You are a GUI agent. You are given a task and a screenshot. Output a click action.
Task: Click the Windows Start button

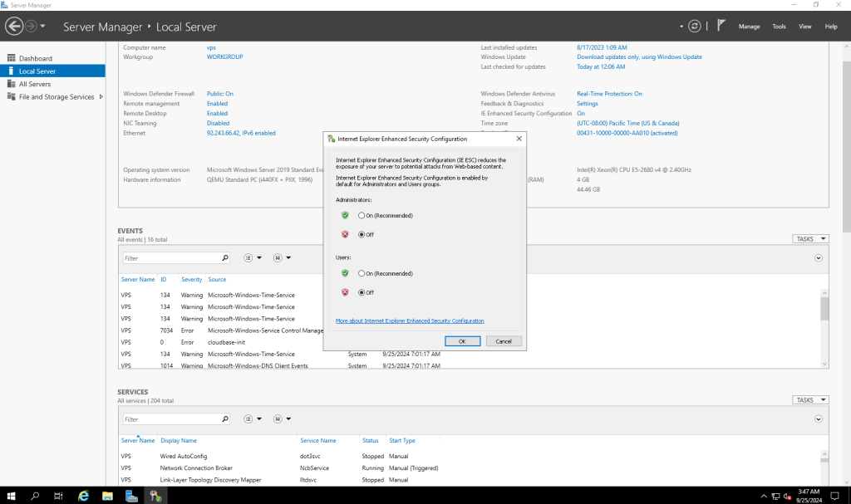coord(12,496)
